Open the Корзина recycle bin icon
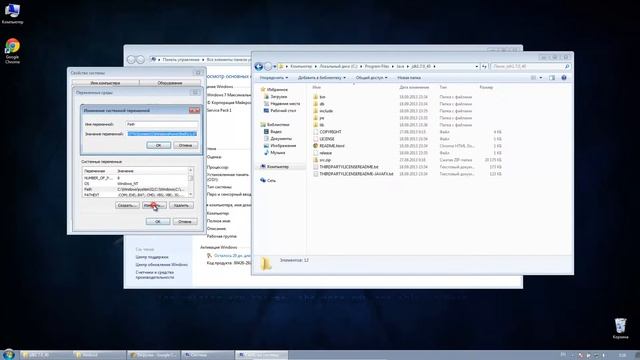The image size is (640, 360). click(x=620, y=329)
